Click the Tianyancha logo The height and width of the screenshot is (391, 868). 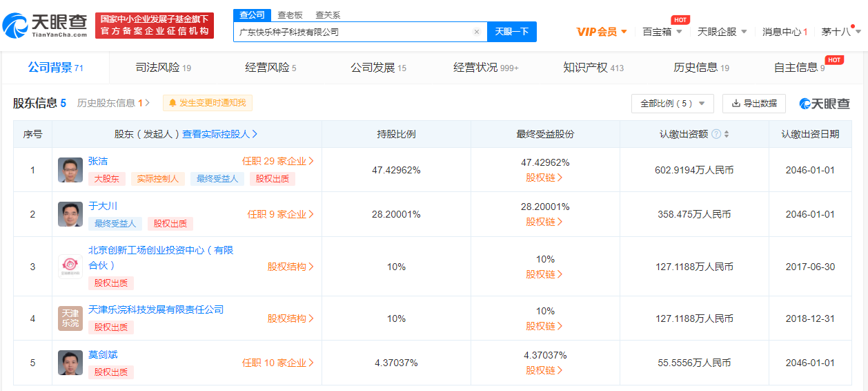(x=46, y=26)
